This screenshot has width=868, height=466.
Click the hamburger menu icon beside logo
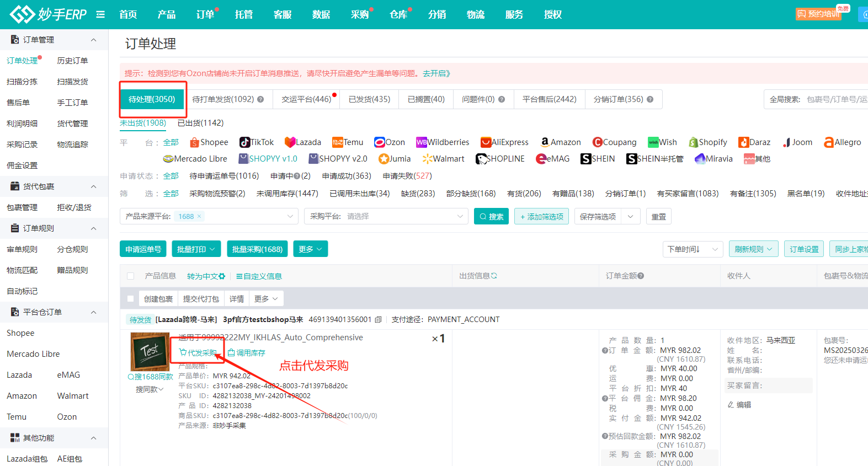coord(100,14)
